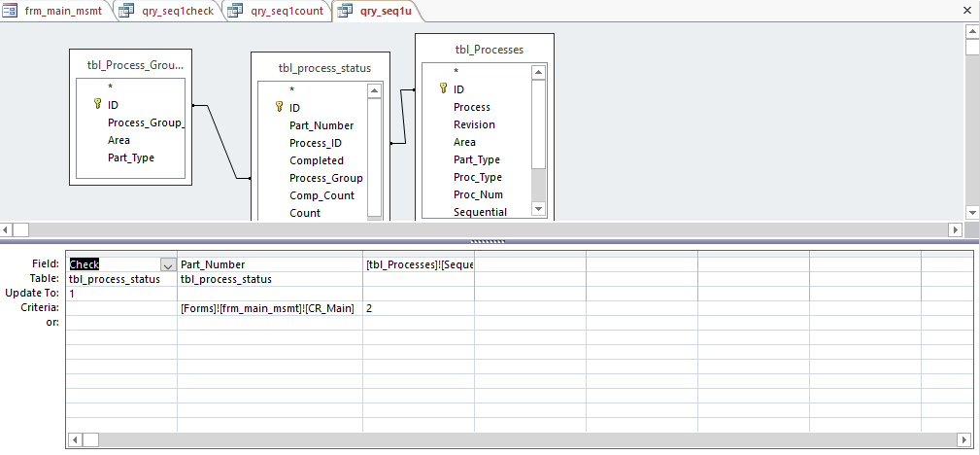
Task: Select the qry_seq1u tab
Action: (x=378, y=11)
